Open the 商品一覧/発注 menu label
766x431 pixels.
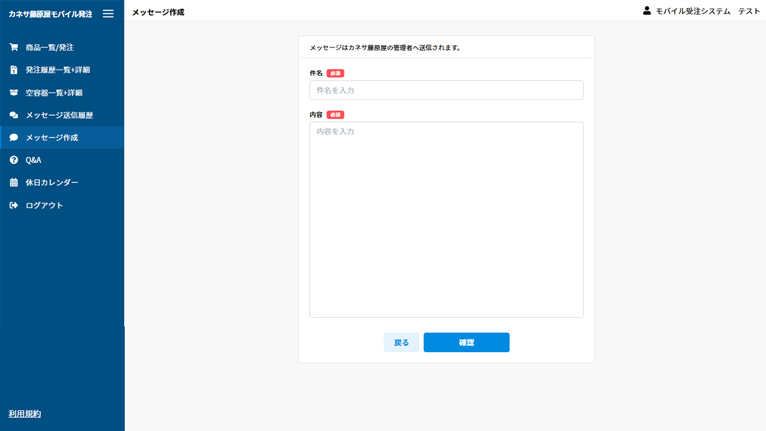tap(50, 47)
